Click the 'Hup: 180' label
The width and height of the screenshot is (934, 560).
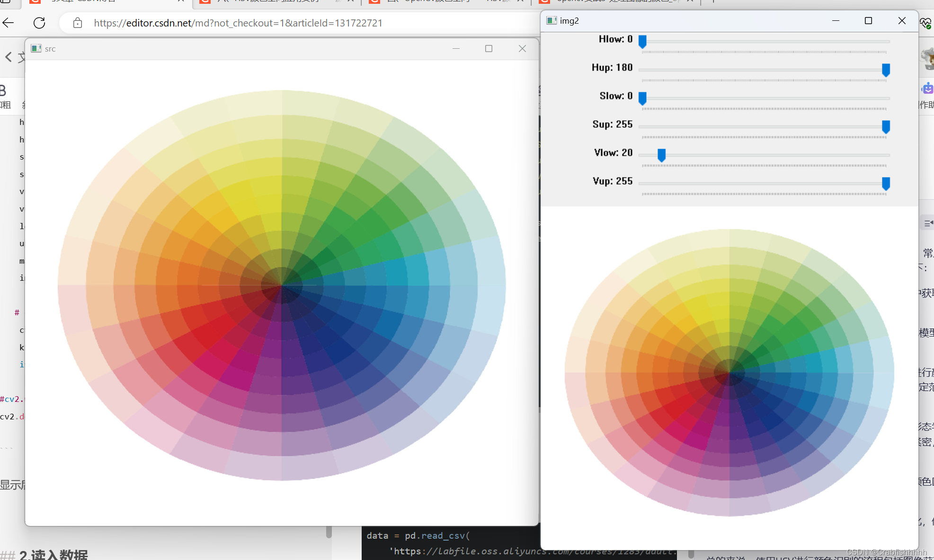[x=612, y=68]
